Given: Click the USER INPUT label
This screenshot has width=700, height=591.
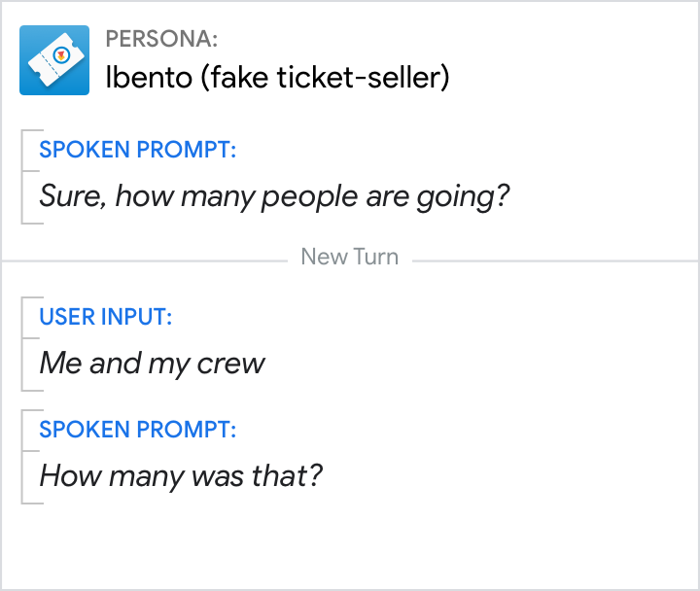Looking at the screenshot, I should point(106,317).
